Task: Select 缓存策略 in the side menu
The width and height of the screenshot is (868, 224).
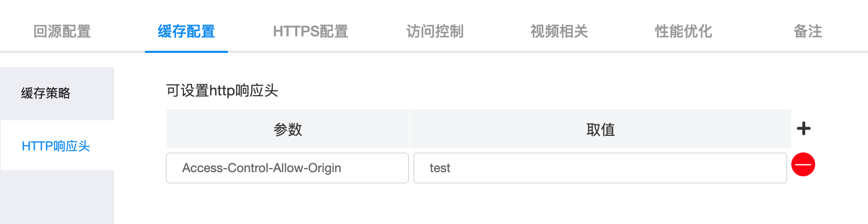Action: [x=57, y=93]
